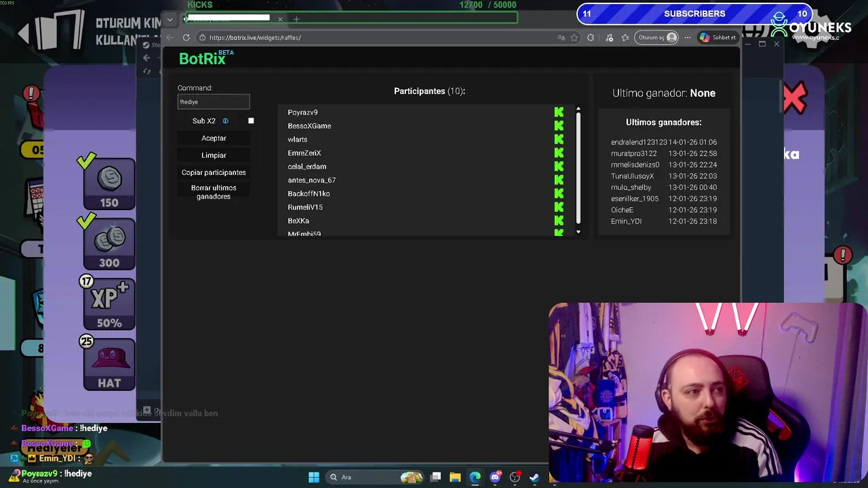Viewport: 868px width, 488px height.
Task: Click the BotRix logo
Action: [206, 58]
